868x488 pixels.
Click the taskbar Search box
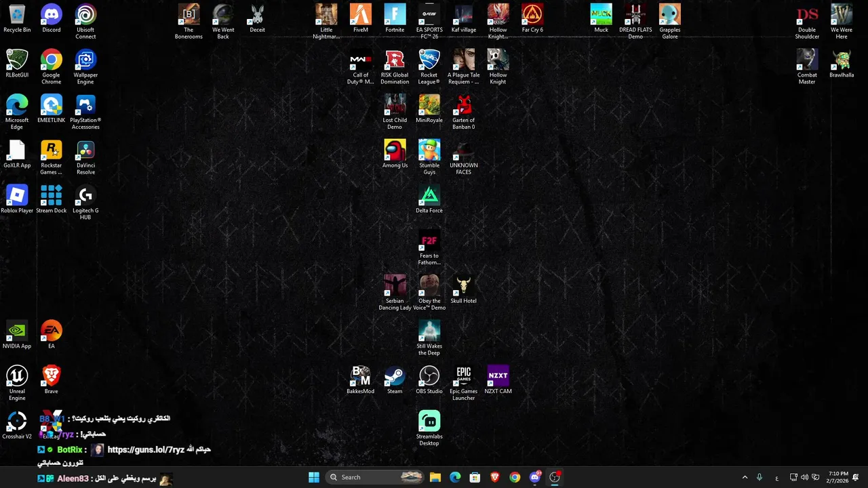tap(376, 477)
